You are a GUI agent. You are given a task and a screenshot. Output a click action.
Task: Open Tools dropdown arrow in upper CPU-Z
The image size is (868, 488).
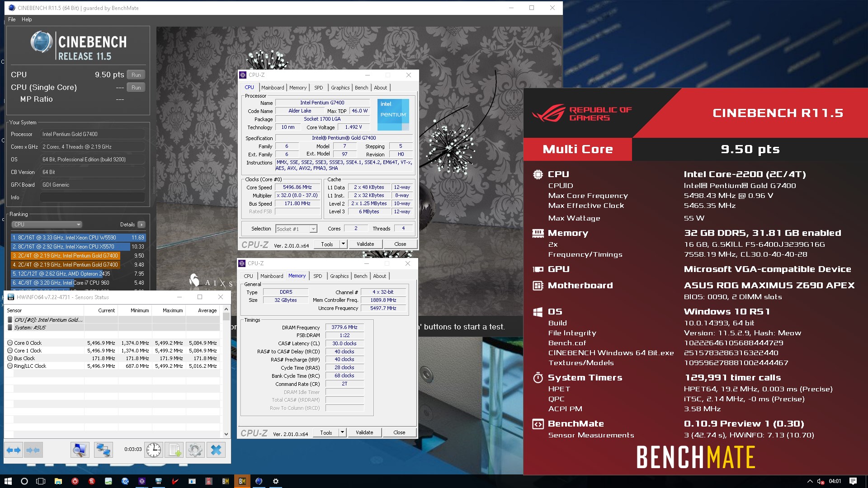click(x=343, y=244)
